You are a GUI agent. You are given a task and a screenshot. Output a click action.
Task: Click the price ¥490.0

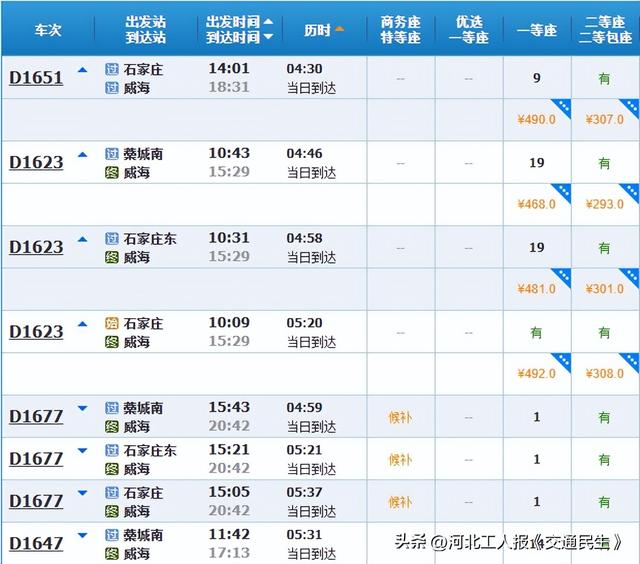[x=536, y=120]
